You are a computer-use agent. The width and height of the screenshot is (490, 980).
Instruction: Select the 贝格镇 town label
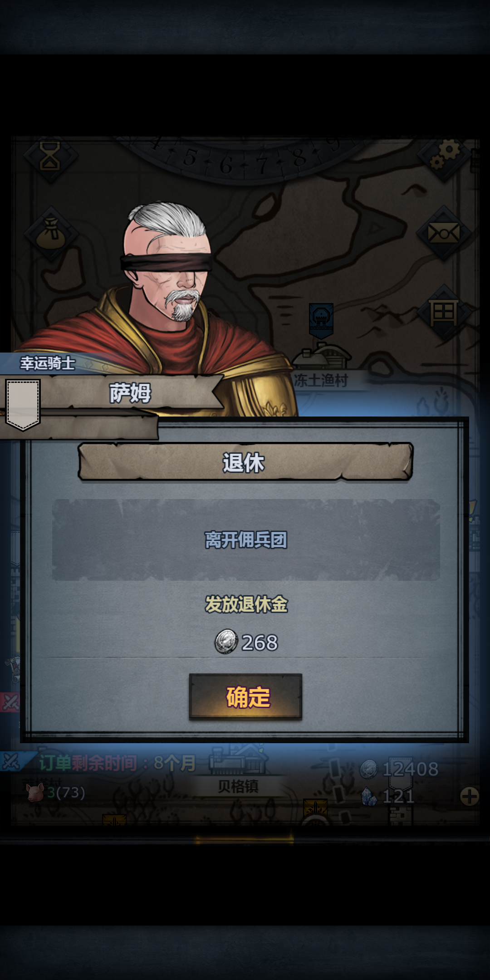238,786
